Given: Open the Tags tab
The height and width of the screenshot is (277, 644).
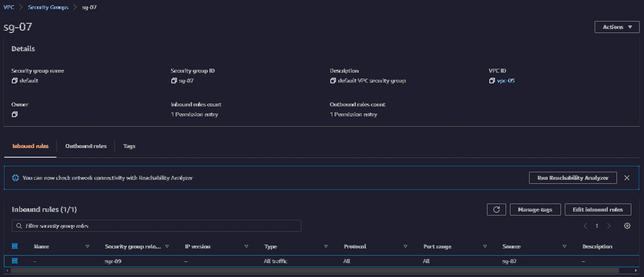Looking at the screenshot, I should pyautogui.click(x=129, y=146).
